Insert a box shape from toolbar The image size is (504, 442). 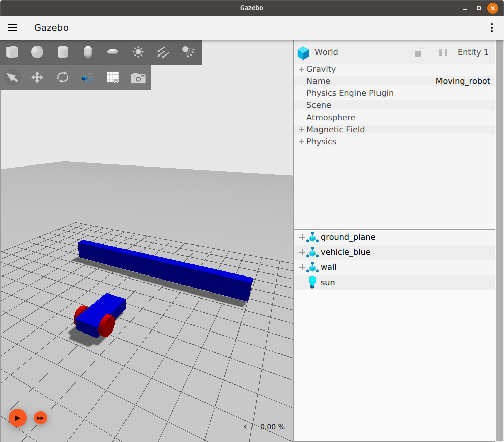coord(12,52)
